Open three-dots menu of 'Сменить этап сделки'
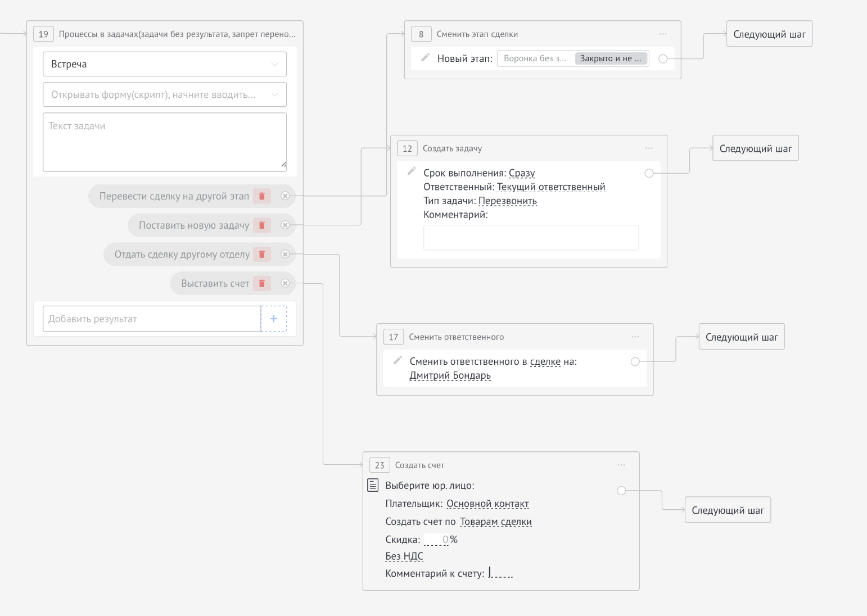 [x=663, y=34]
